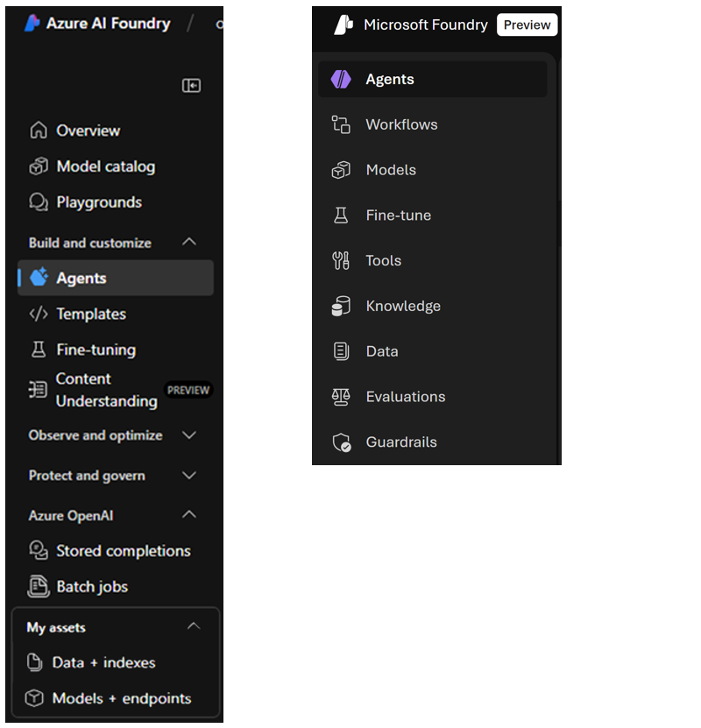Image resolution: width=701 pixels, height=728 pixels.
Task: Click the Model catalog cube icon
Action: [x=39, y=166]
